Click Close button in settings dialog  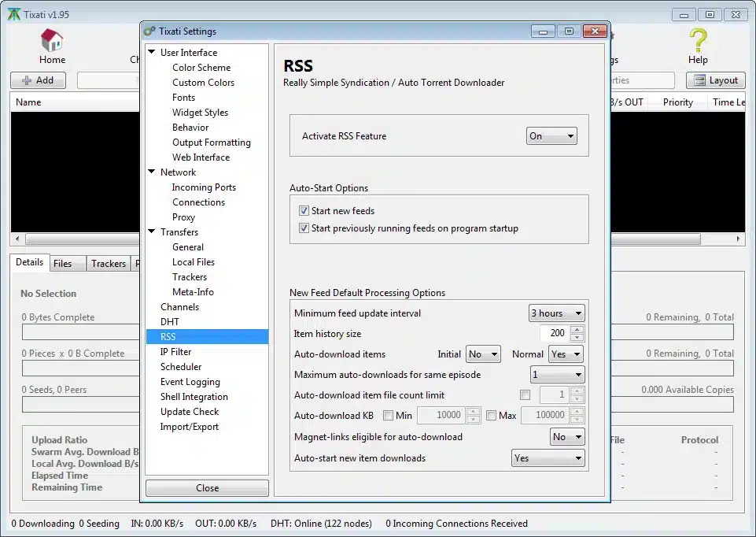[x=208, y=487]
